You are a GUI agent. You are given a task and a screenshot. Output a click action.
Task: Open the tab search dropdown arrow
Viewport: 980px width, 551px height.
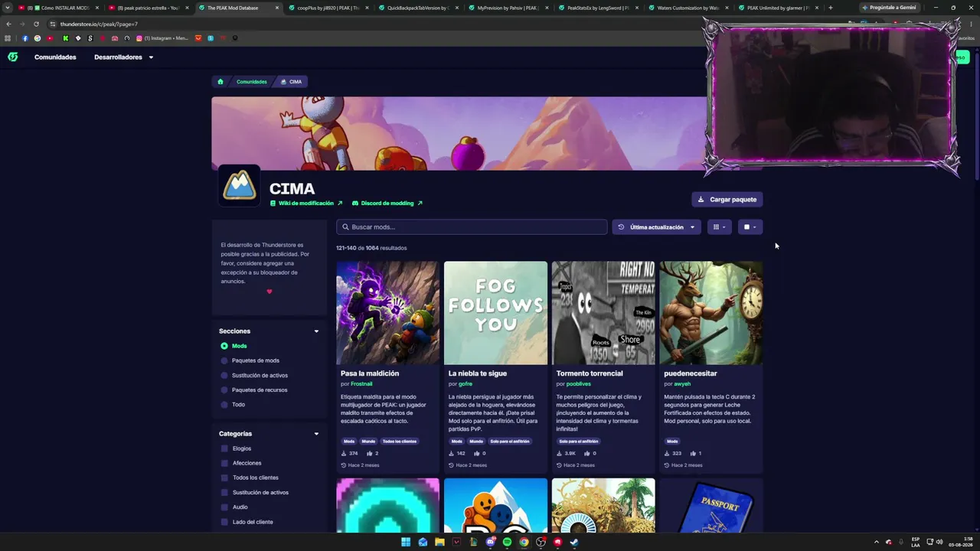click(x=8, y=8)
